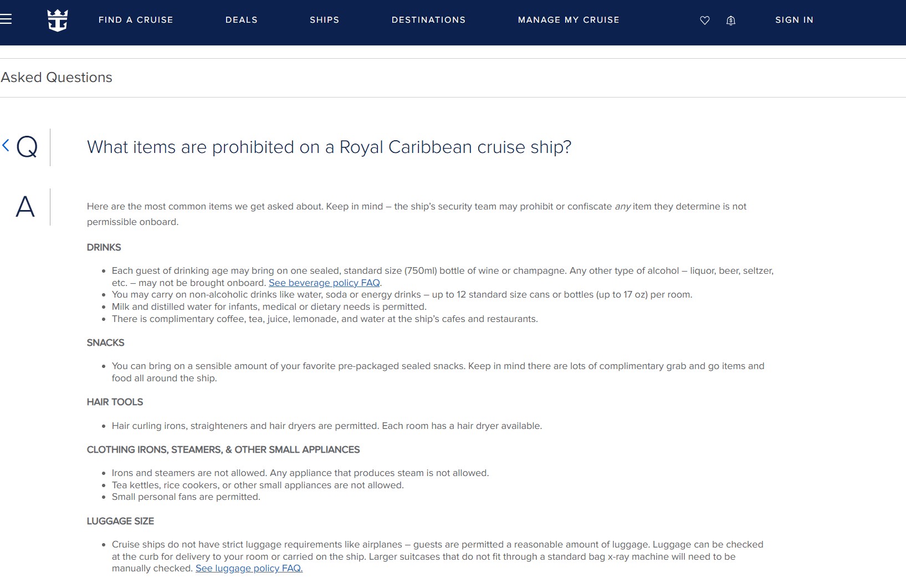Select the prohibited items question heading

pos(328,147)
